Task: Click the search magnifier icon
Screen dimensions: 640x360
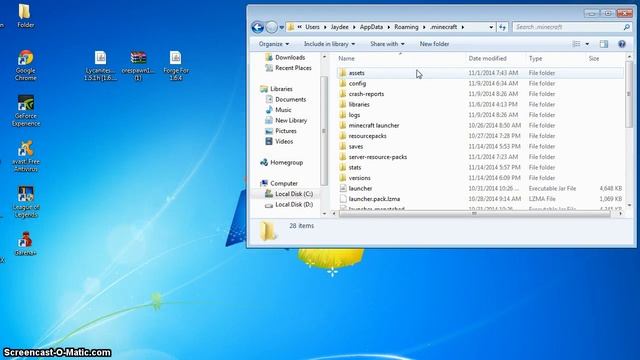Action: [627, 27]
